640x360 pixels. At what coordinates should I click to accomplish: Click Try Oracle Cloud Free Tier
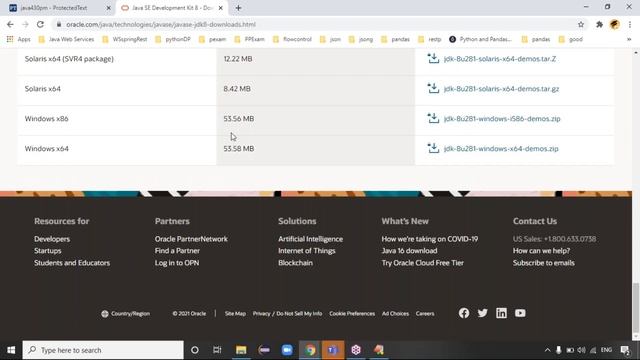pyautogui.click(x=422, y=263)
